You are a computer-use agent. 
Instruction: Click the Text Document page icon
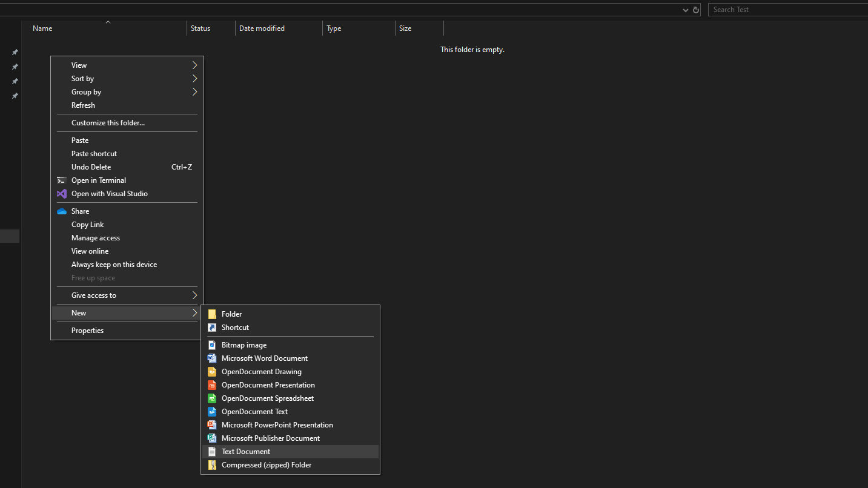click(x=212, y=452)
